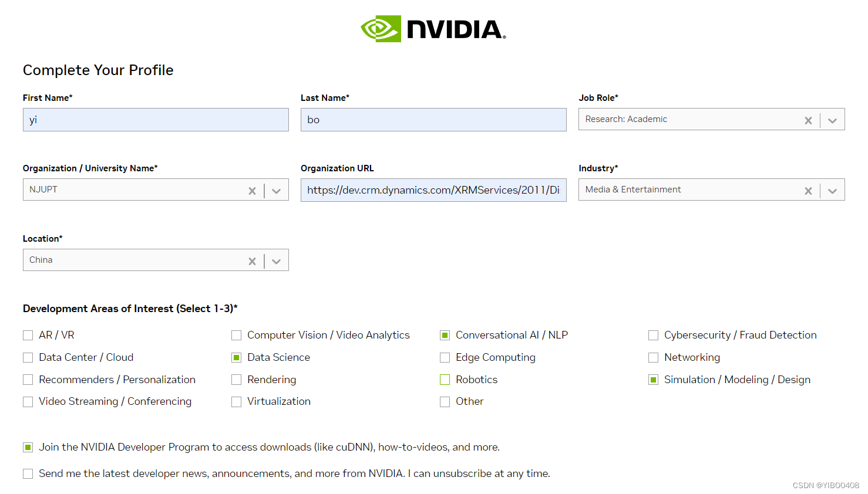
Task: Tick the Edge Computing option
Action: 445,357
